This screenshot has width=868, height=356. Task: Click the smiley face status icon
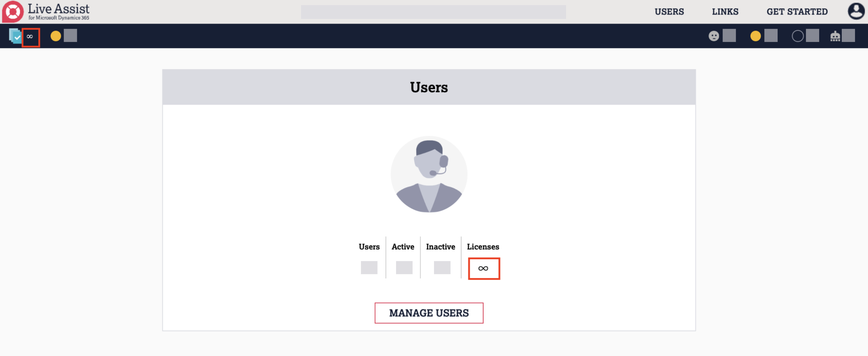click(714, 36)
